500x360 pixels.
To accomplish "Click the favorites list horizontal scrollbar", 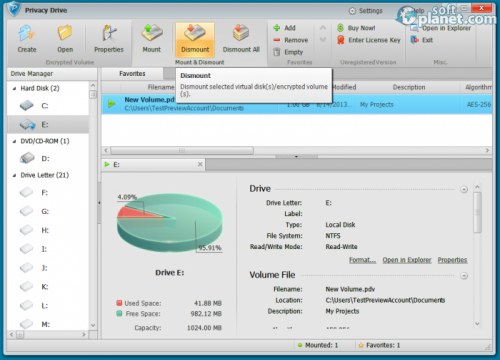I will click(x=182, y=151).
